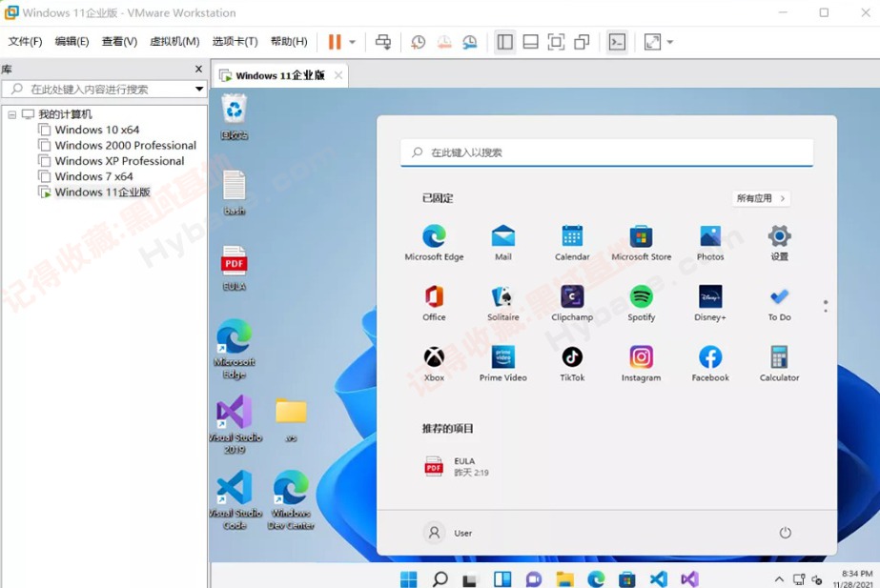This screenshot has width=880, height=588.
Task: Switch to the Windows 11企业版 tab
Action: click(279, 75)
